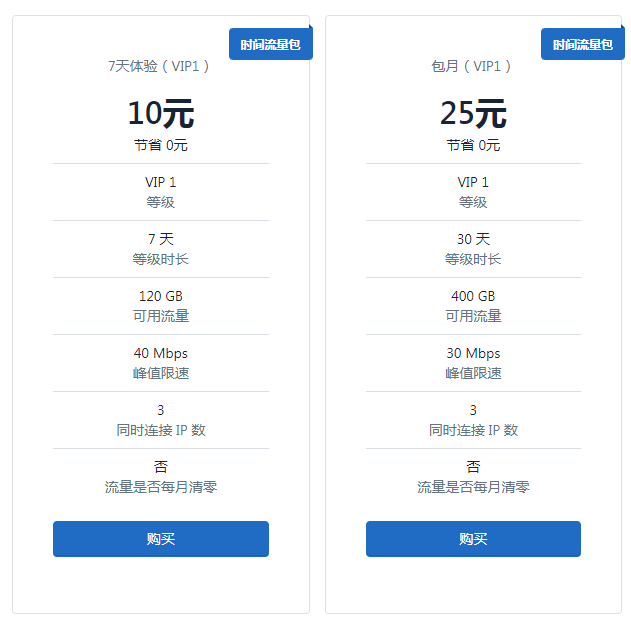Screen dimensions: 631x626
Task: Click 购买 button for the 25元 monthly plan
Action: [x=473, y=539]
